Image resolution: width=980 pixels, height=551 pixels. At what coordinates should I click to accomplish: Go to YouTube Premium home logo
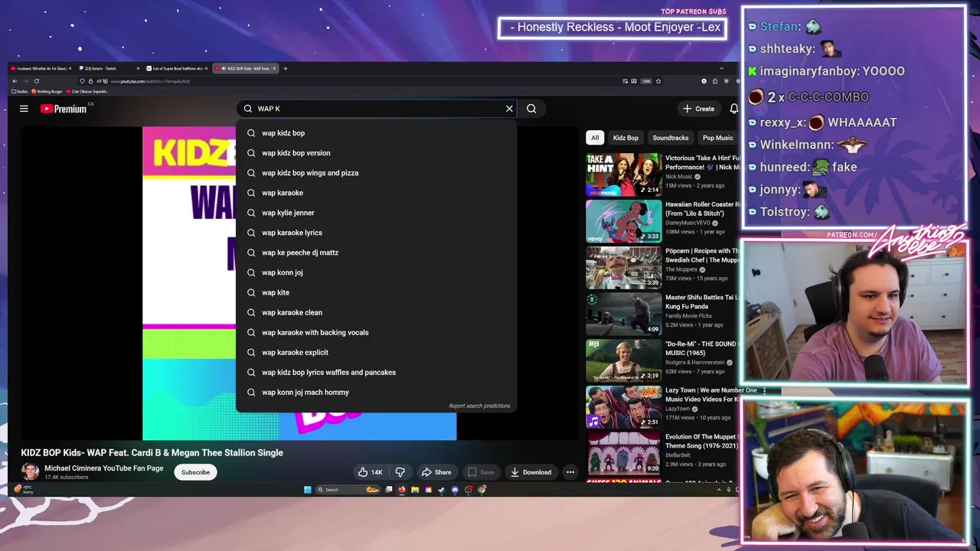(64, 109)
